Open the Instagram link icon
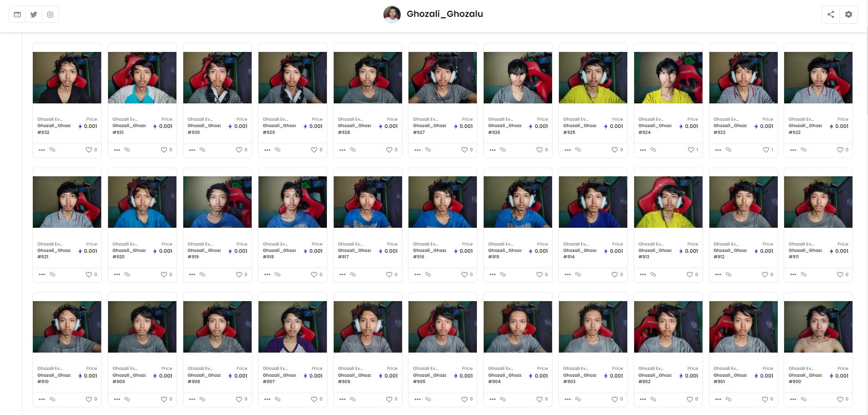 click(50, 15)
